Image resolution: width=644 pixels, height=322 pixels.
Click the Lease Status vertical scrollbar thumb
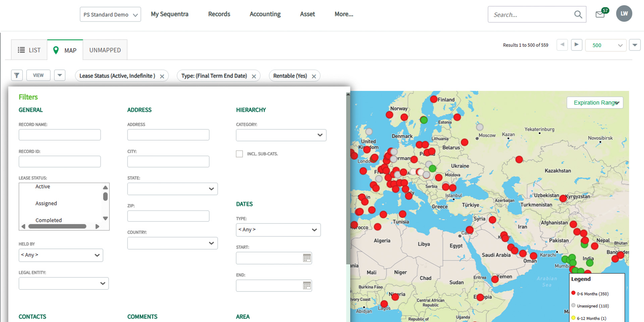point(105,197)
